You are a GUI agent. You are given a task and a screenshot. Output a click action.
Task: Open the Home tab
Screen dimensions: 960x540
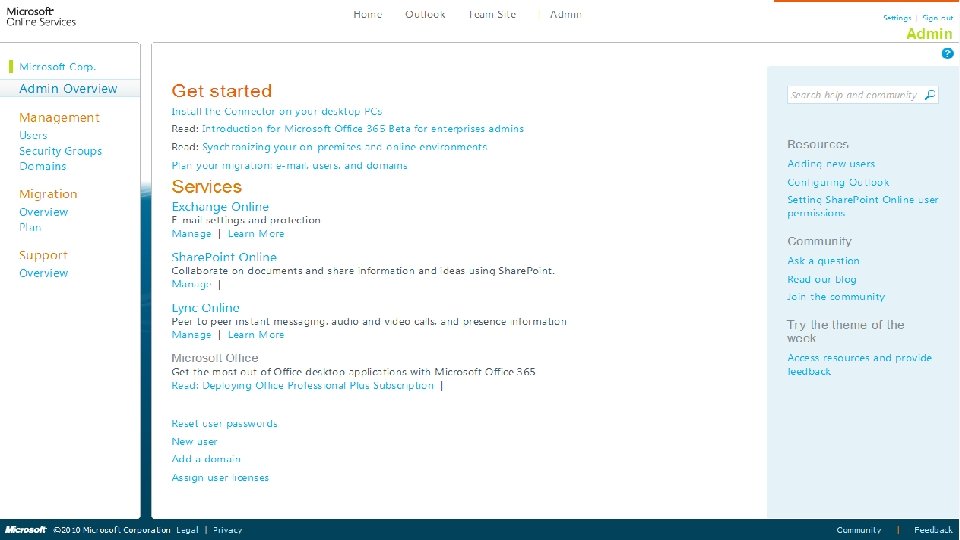click(x=367, y=14)
